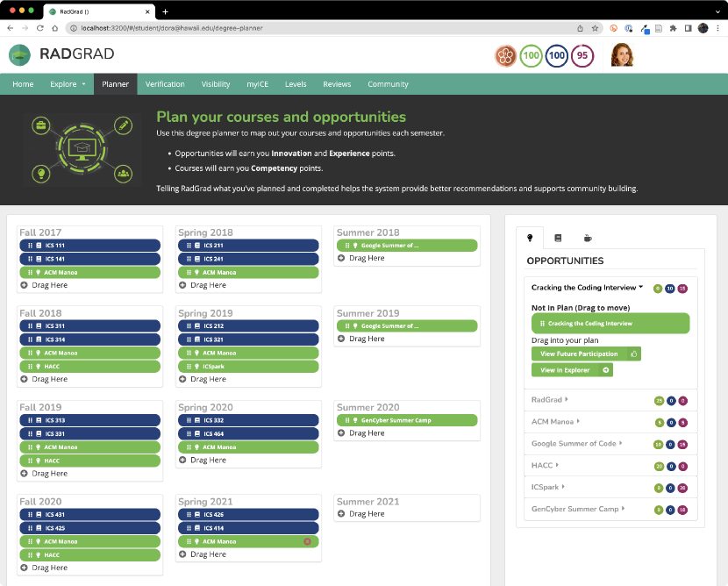Select Google Summer of Code in Summer 2018
This screenshot has width=728, height=586.
pyautogui.click(x=407, y=245)
